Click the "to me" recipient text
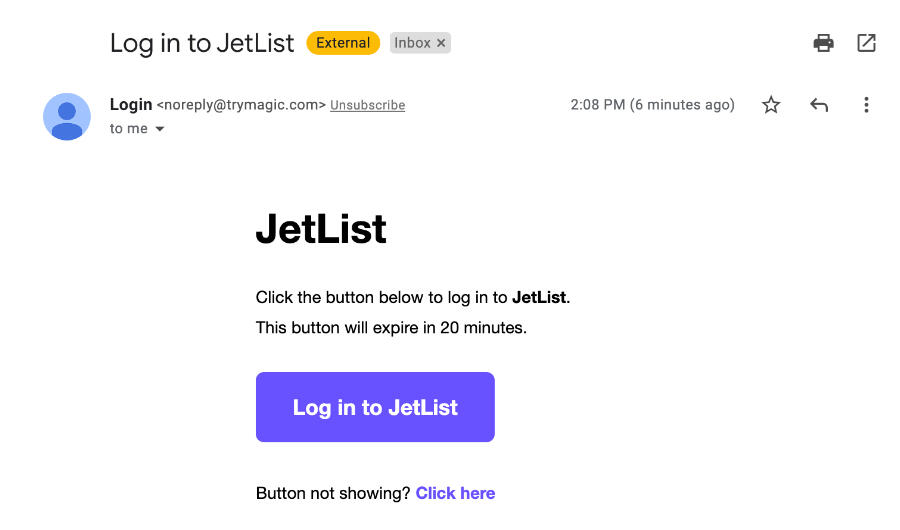This screenshot has height=530, width=900. 128,129
